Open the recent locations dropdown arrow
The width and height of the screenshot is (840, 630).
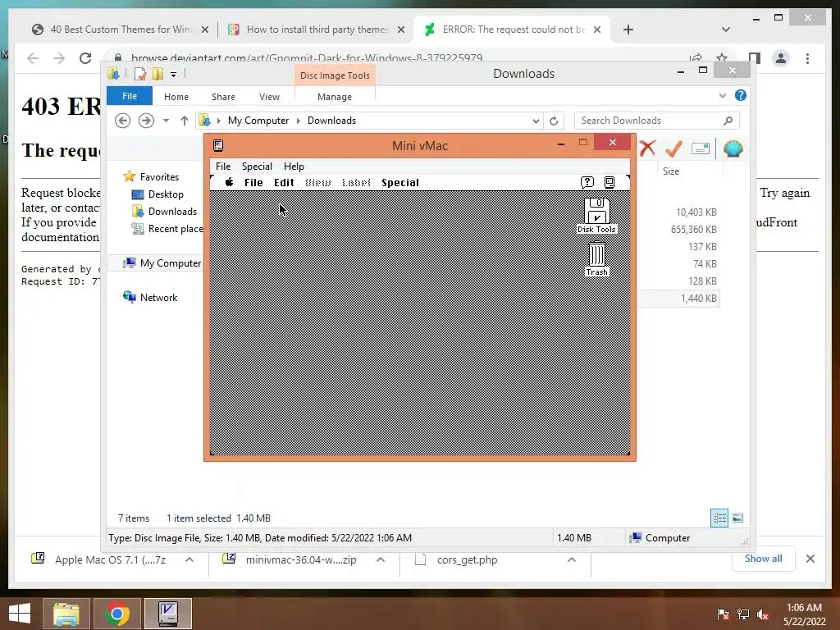click(166, 121)
